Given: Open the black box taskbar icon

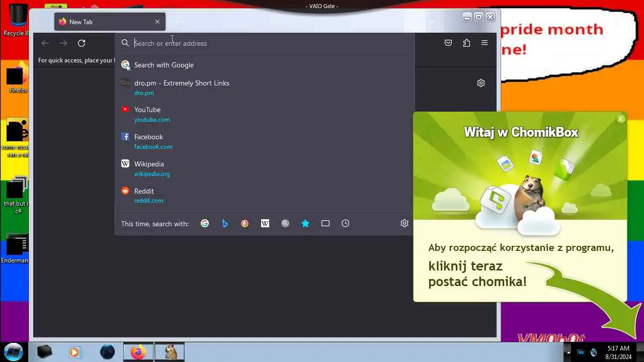Looking at the screenshot, I should pos(44,352).
